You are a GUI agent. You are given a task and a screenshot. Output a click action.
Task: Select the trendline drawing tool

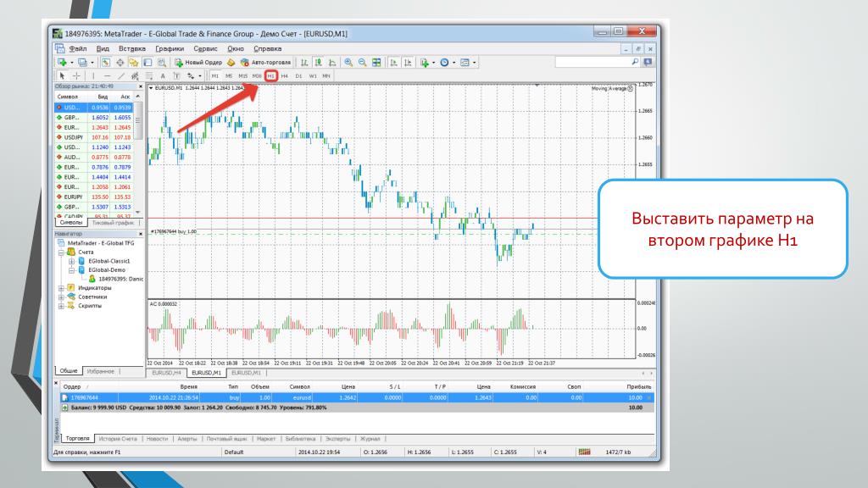(122, 75)
